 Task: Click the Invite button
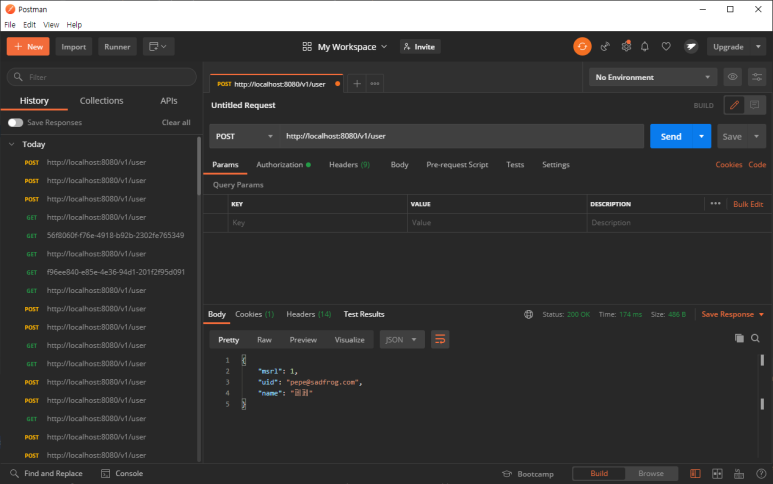[x=420, y=47]
